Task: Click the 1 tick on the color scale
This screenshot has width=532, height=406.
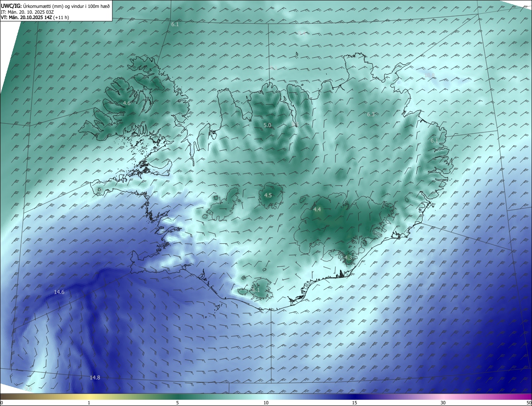Action: click(x=89, y=403)
